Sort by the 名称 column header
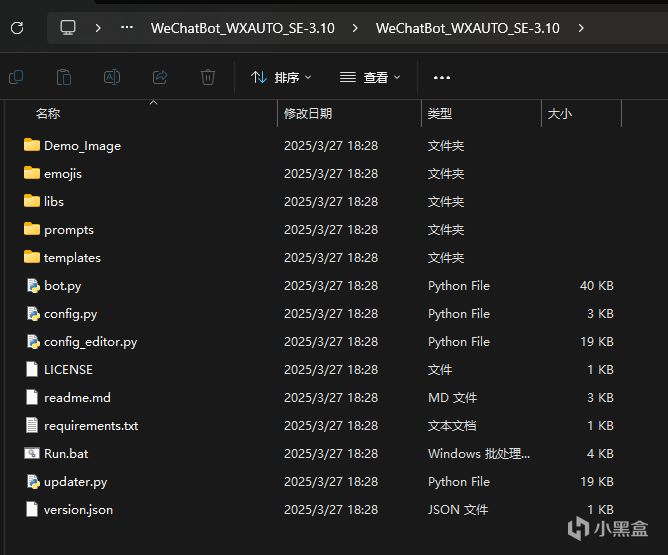This screenshot has height=555, width=668. pyautogui.click(x=48, y=113)
